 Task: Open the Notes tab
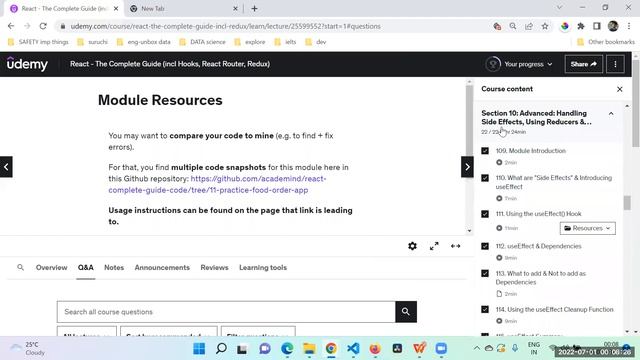[114, 267]
